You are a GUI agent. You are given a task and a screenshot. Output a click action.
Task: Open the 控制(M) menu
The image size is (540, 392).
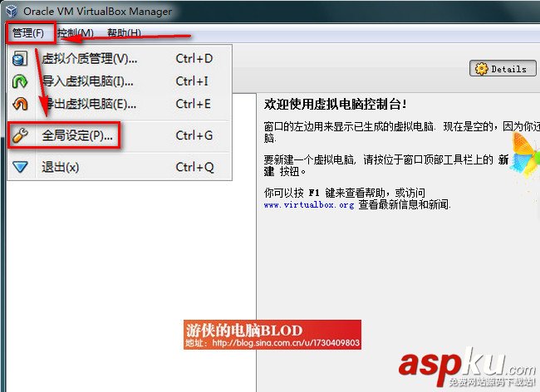coord(76,33)
